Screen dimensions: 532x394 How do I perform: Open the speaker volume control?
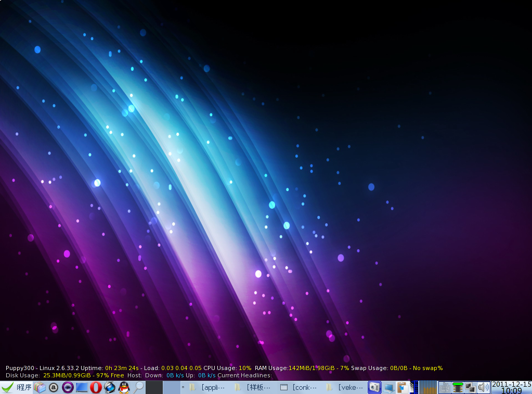point(484,388)
